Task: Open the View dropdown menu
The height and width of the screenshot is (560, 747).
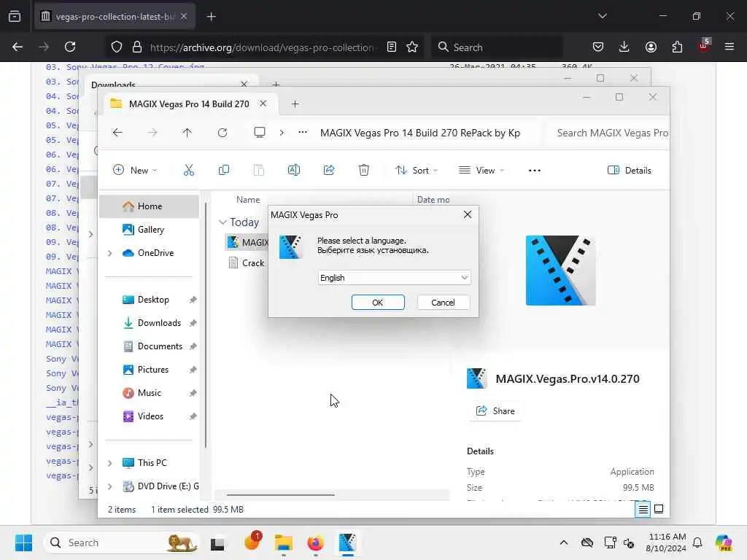Action: [x=481, y=170]
